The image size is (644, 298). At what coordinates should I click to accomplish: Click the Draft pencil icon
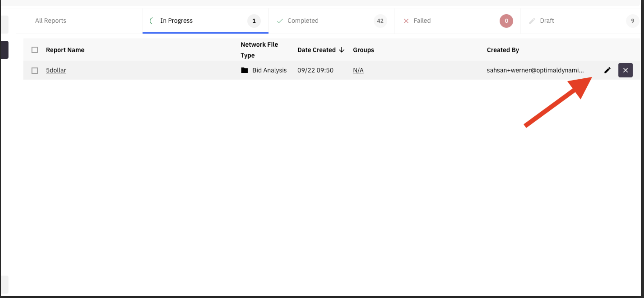click(532, 21)
